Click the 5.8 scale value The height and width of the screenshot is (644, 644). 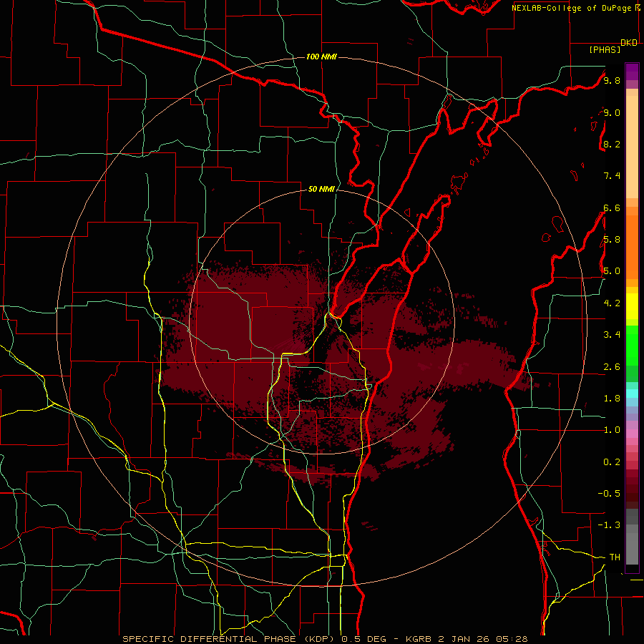click(x=612, y=240)
